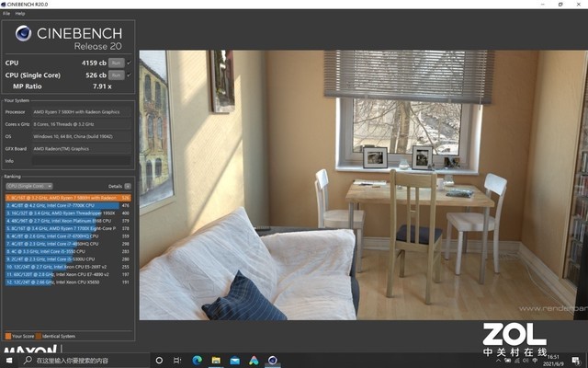Toggle the ranking Details checkbox

(x=128, y=186)
